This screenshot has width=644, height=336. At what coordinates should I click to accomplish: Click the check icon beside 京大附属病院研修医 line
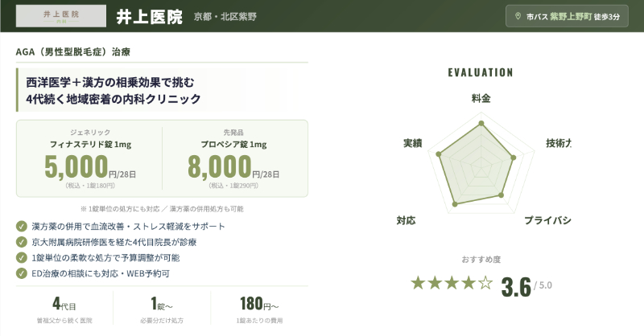[21, 242]
